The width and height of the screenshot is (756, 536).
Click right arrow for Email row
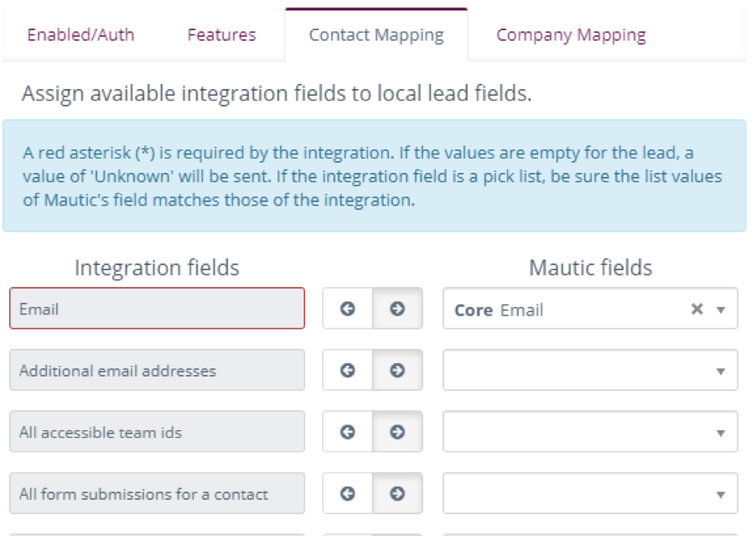point(397,309)
